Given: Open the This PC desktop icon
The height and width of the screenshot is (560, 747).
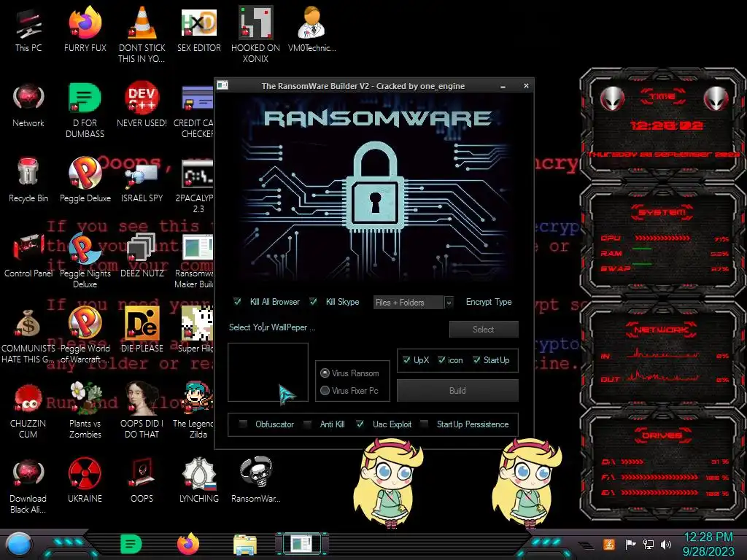Looking at the screenshot, I should pos(28,29).
